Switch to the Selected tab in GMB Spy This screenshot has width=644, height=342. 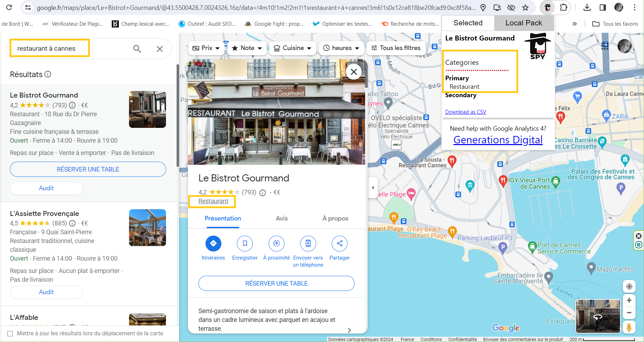point(468,23)
